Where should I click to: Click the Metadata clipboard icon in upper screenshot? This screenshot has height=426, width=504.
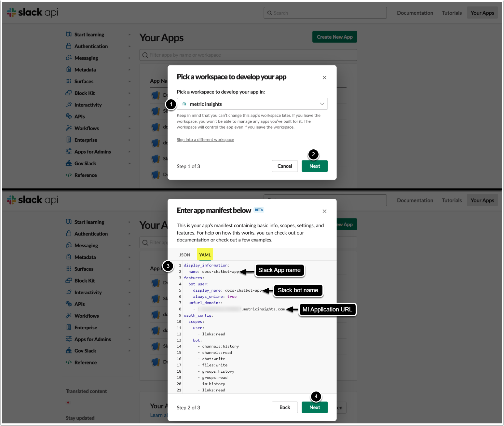[69, 69]
